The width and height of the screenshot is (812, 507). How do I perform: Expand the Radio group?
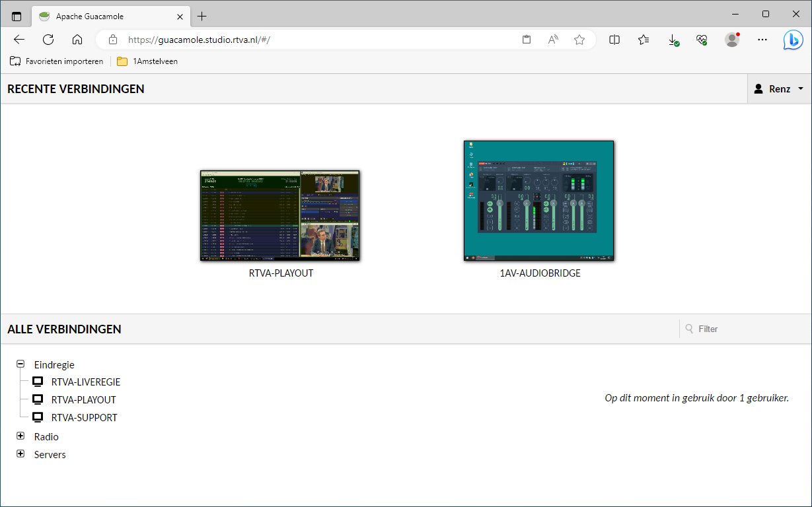tap(20, 436)
